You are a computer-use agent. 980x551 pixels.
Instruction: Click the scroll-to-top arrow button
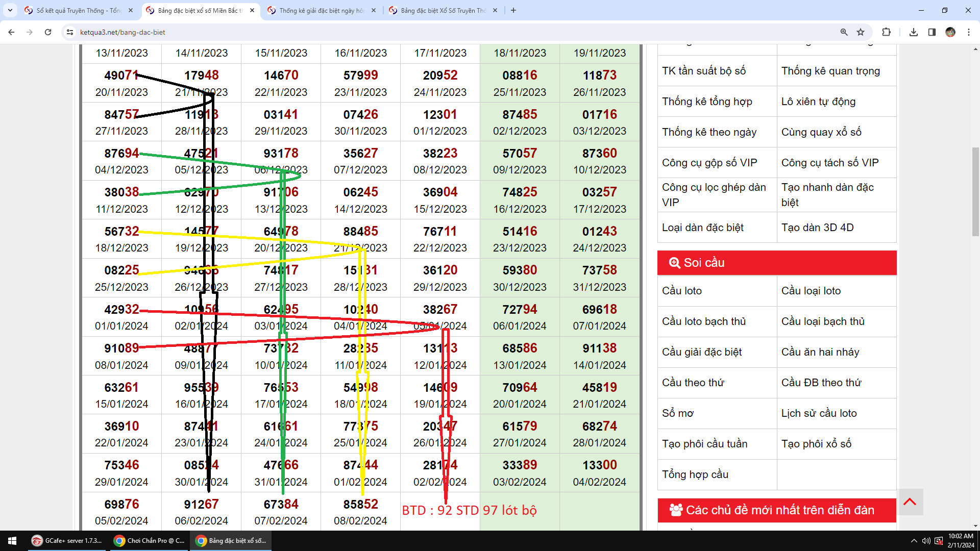click(x=910, y=502)
